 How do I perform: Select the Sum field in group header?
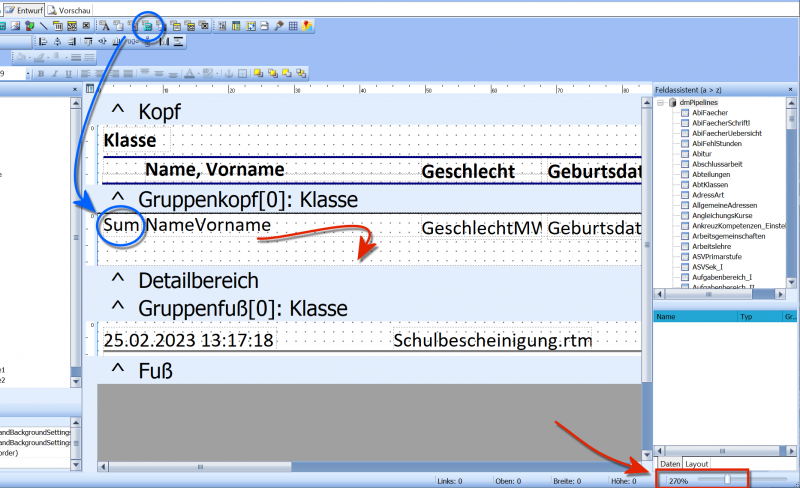pos(121,225)
